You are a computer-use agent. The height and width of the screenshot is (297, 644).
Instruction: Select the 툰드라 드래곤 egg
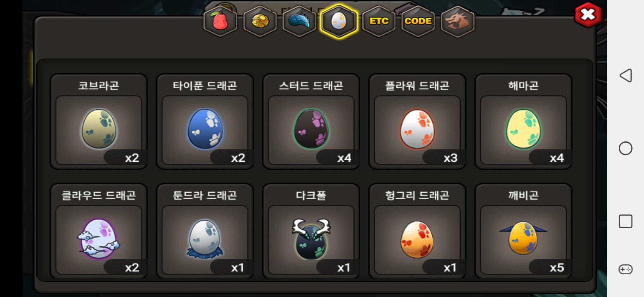(x=205, y=231)
